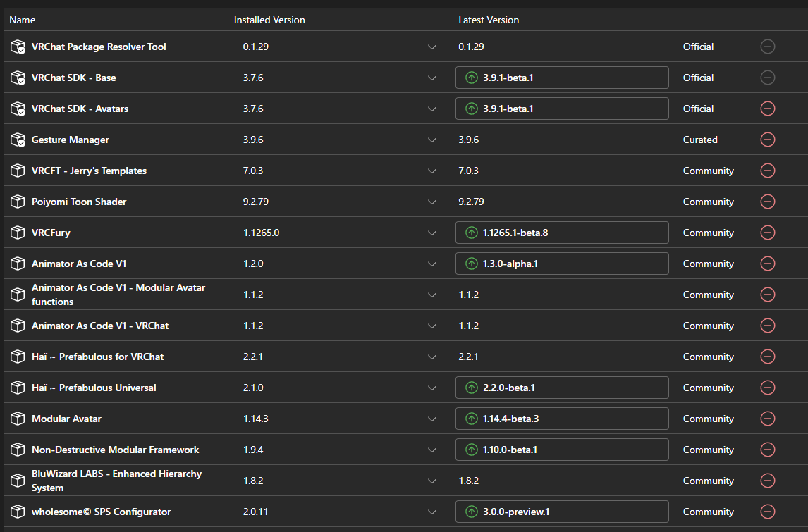Viewport: 808px width, 532px height.
Task: Click latest version 7.0.3 for VRCFT
Action: [468, 171]
